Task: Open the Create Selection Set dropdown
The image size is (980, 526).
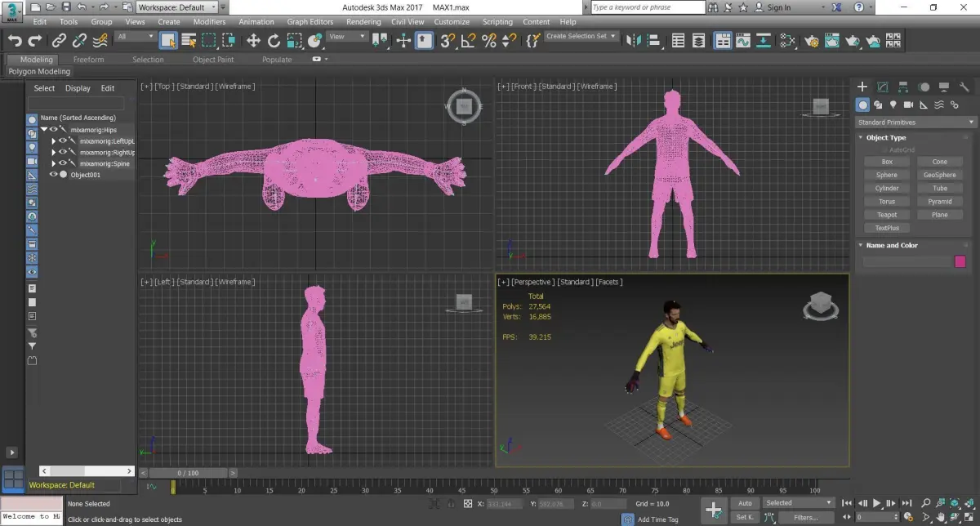Action: (581, 36)
